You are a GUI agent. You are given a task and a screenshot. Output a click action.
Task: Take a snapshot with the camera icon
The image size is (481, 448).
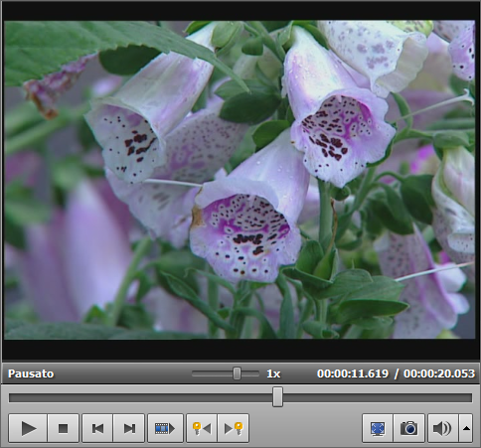(409, 428)
